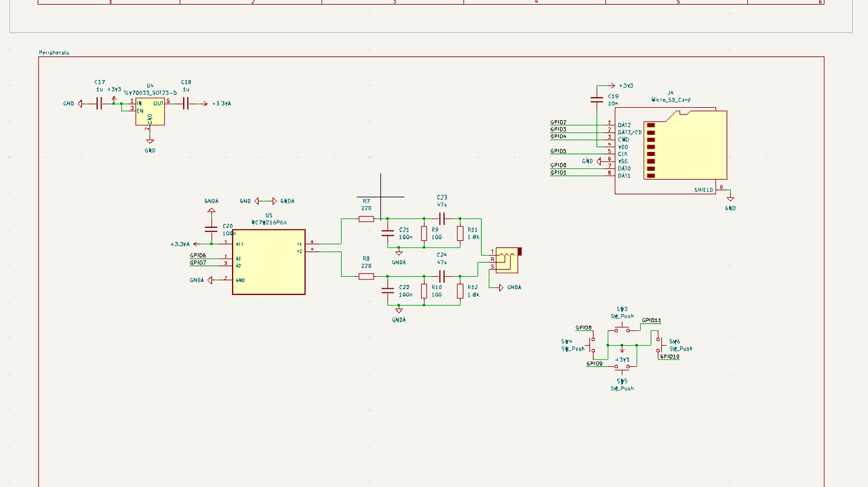Select the audio jack connector symbol
The image size is (868, 487).
pos(507,259)
